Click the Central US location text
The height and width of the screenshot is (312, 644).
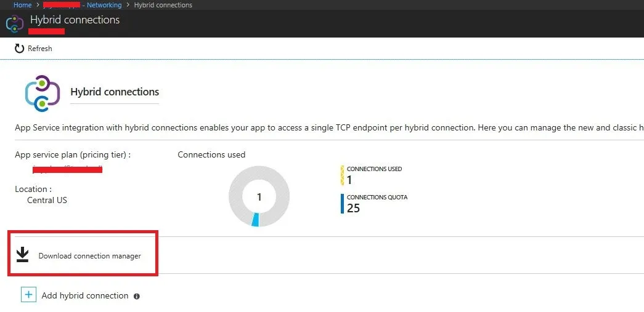(47, 200)
